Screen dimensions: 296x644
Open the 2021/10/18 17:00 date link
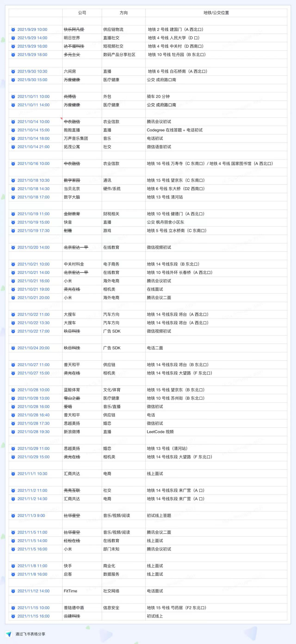(x=34, y=197)
